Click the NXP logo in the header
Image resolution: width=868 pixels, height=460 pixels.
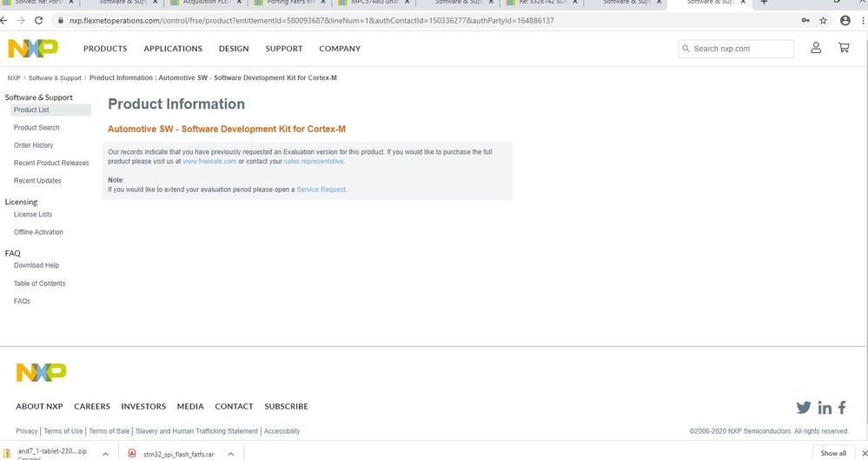point(33,49)
